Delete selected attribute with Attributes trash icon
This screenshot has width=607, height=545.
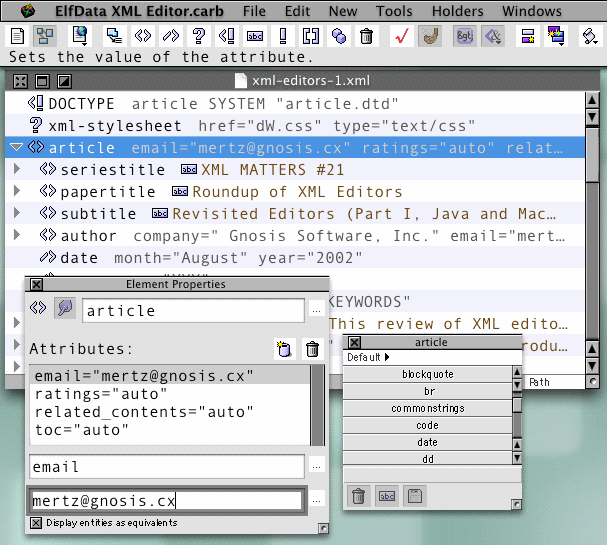point(312,349)
